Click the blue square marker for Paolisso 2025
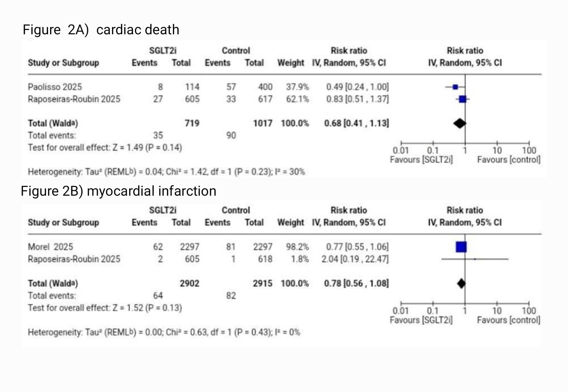 click(455, 87)
